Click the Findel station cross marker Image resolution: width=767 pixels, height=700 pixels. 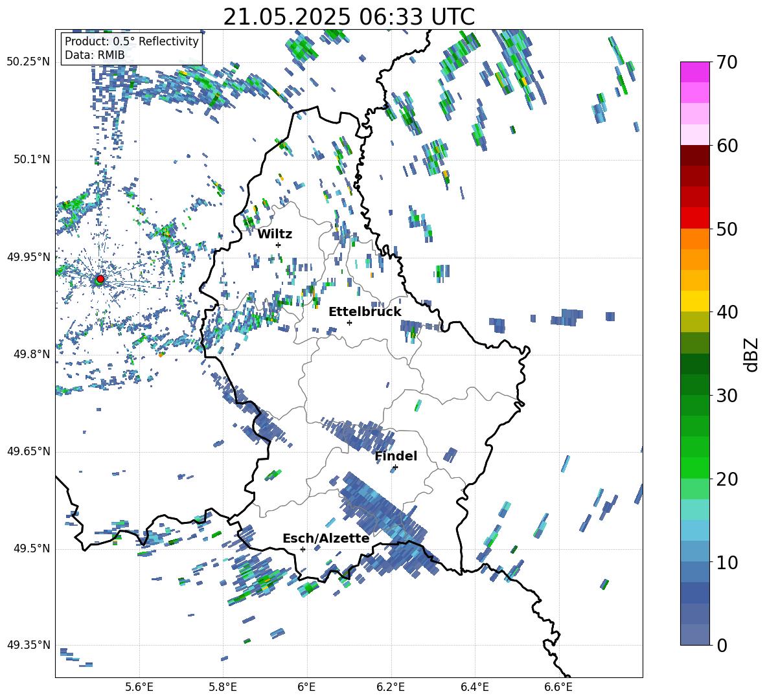point(395,468)
